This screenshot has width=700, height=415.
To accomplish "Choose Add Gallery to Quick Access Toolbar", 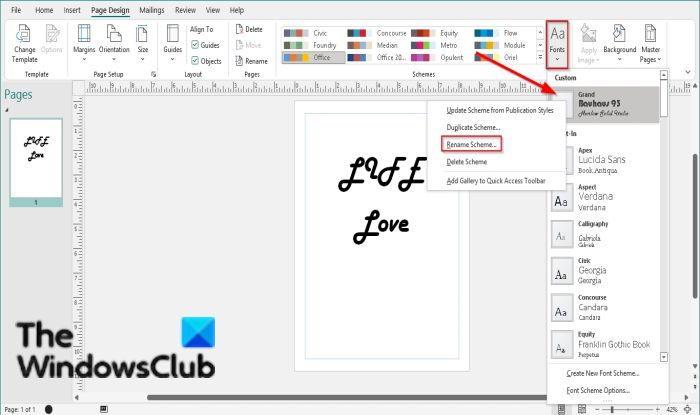I will click(x=496, y=181).
